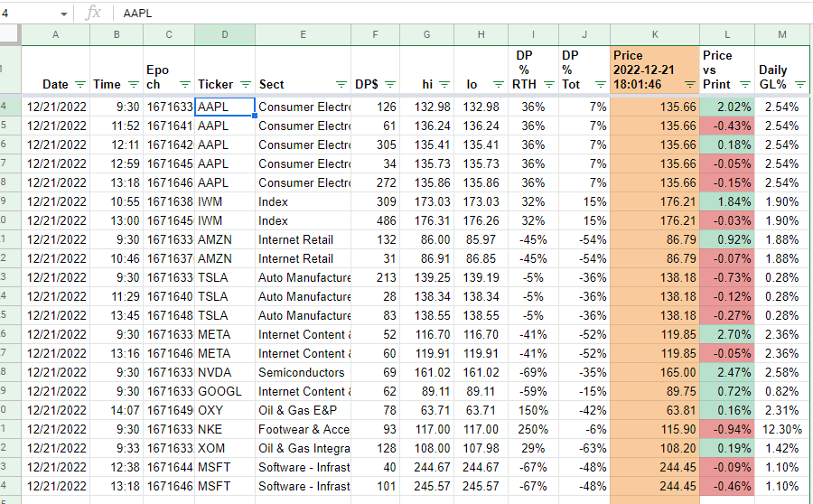Click the 89.75 price cell
Viewport: 813px width, 504px height.
(655, 391)
